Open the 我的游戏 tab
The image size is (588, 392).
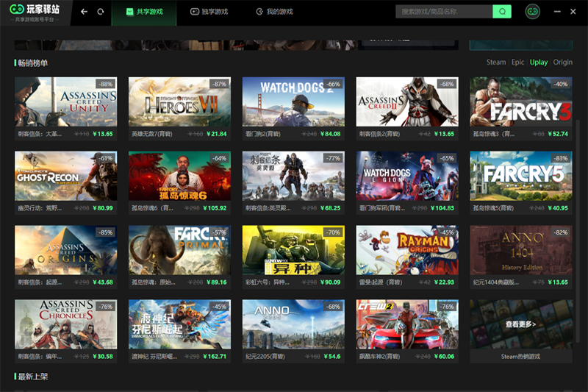274,12
